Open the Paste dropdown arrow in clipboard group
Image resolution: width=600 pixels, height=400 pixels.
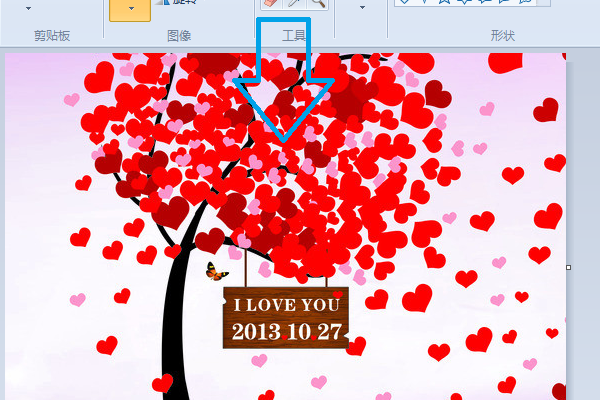coord(27,8)
